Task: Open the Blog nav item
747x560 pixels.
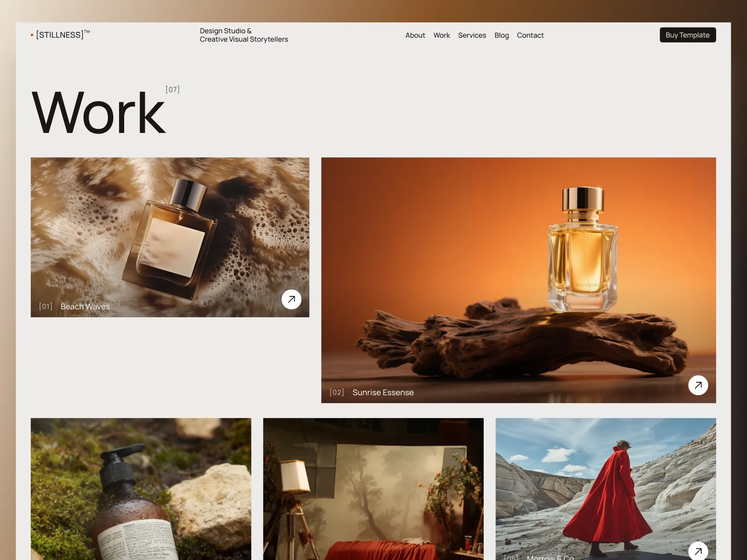Action: pos(501,35)
